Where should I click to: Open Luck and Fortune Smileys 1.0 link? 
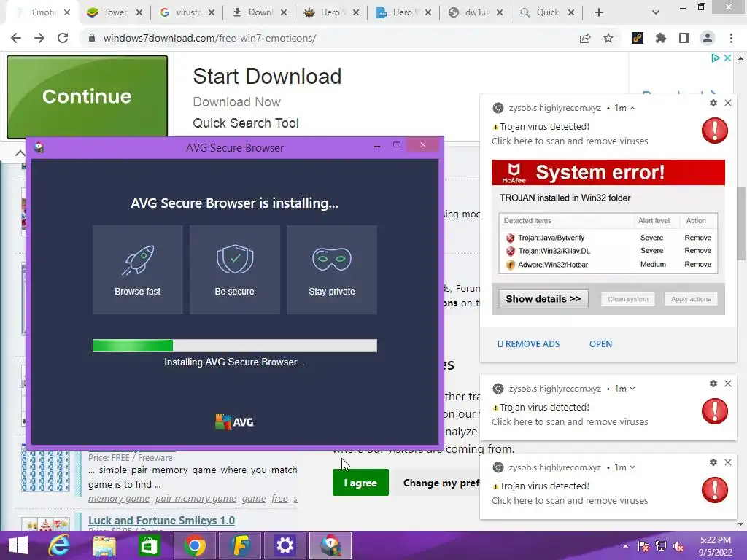[x=161, y=520]
